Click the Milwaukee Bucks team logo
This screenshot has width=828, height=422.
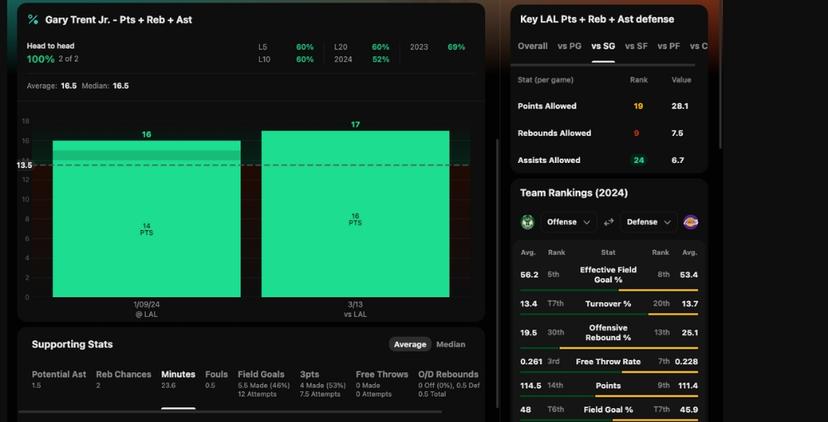coord(527,222)
